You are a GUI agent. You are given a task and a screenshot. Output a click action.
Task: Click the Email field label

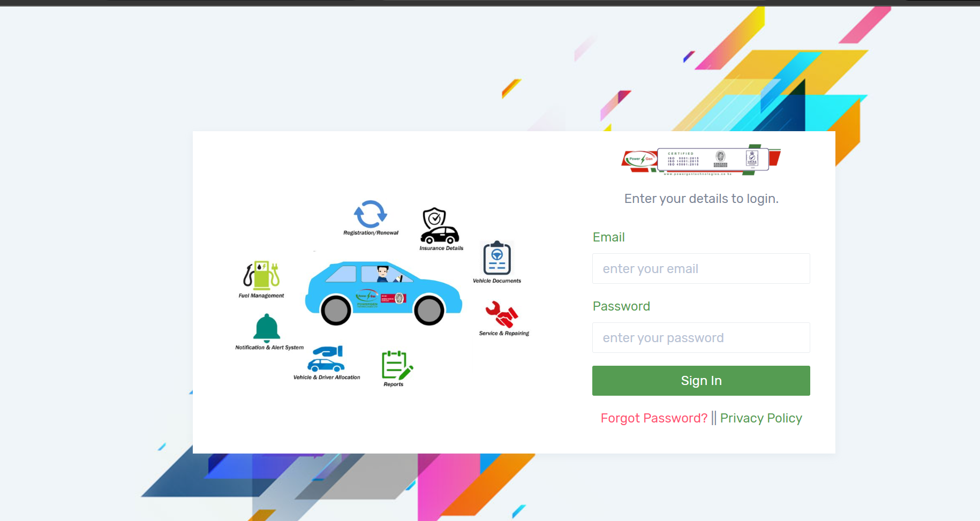coord(608,237)
